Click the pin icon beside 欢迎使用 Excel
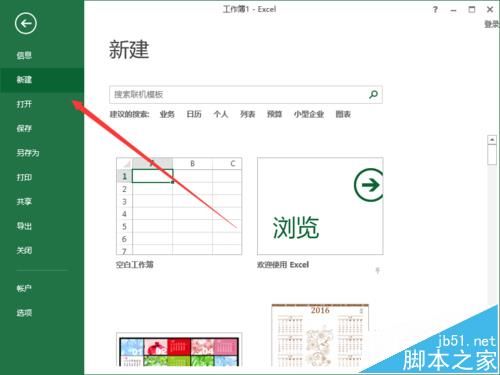This screenshot has height=375, width=500. click(377, 270)
